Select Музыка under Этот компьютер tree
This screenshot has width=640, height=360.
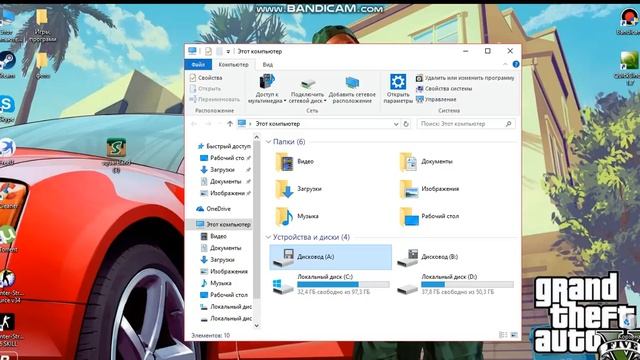point(216,283)
